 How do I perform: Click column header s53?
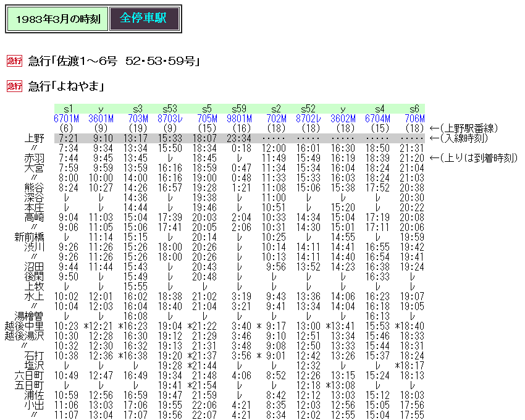pos(170,109)
